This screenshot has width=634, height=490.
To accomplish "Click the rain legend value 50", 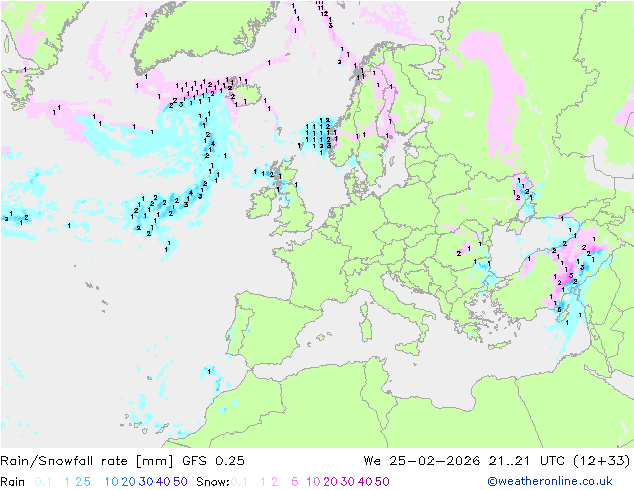I will pos(180,482).
